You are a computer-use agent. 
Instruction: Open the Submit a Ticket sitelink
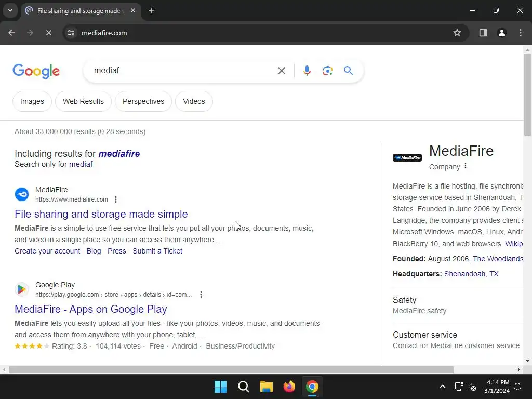157,251
